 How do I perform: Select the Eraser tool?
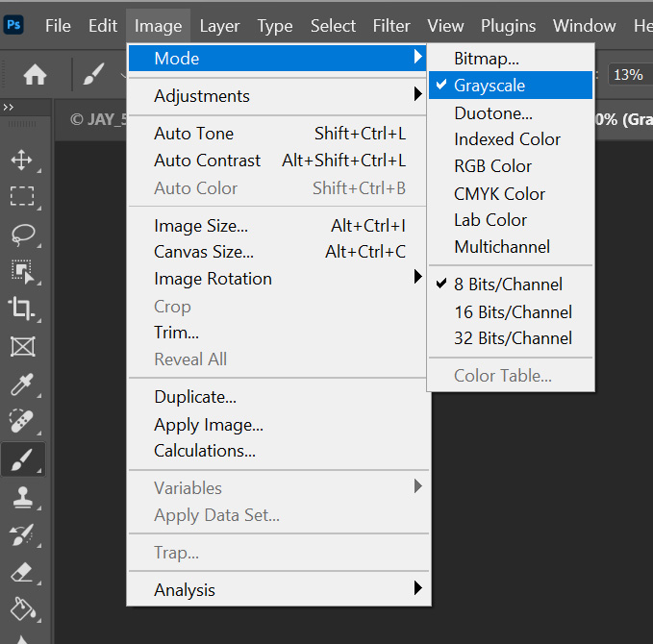click(22, 572)
